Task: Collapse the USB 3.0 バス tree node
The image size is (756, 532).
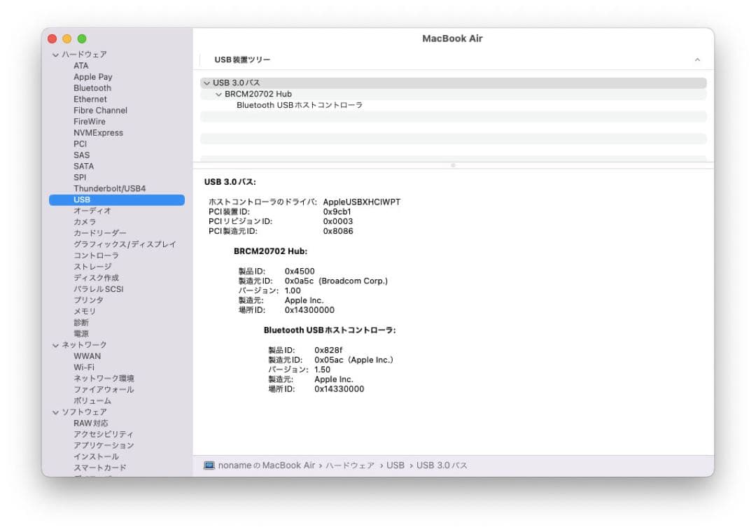Action: (x=208, y=82)
